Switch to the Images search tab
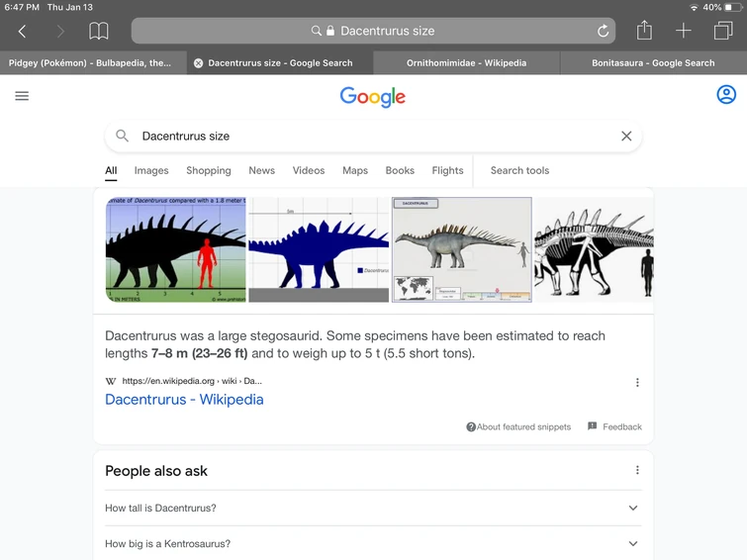The image size is (747, 560). pyautogui.click(x=151, y=170)
